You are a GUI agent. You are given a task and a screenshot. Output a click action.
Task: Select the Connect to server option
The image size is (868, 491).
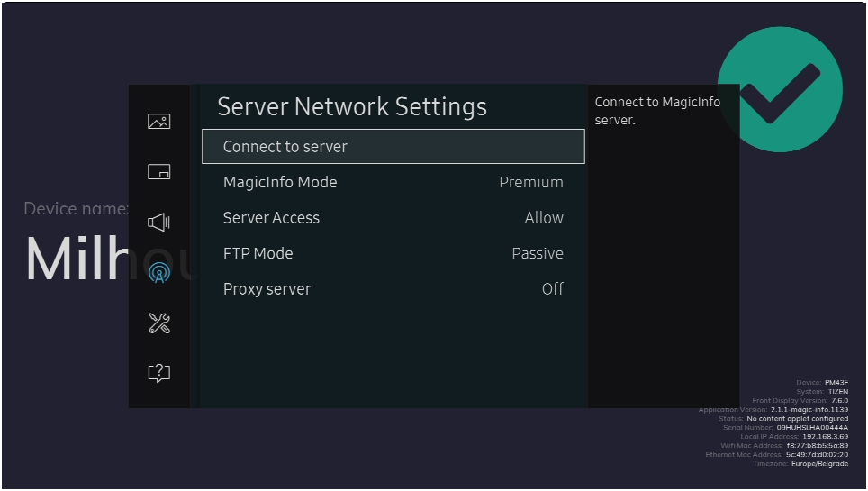[393, 147]
